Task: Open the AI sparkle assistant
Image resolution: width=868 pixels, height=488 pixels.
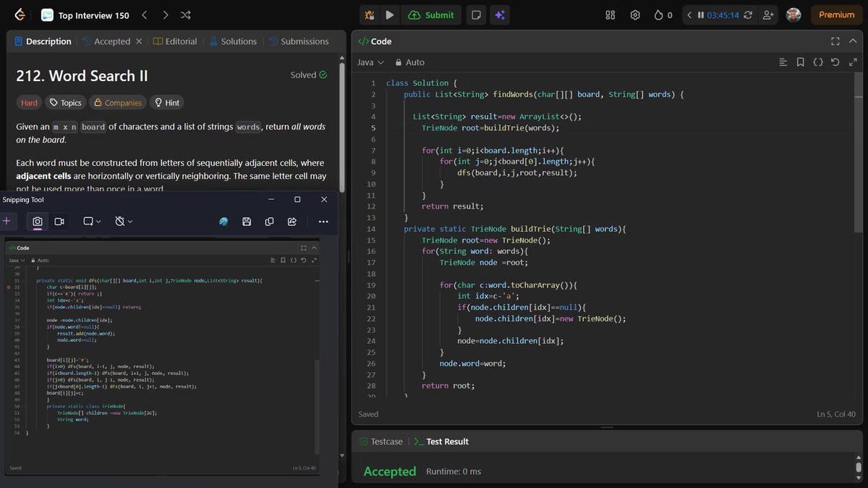Action: [x=498, y=14]
